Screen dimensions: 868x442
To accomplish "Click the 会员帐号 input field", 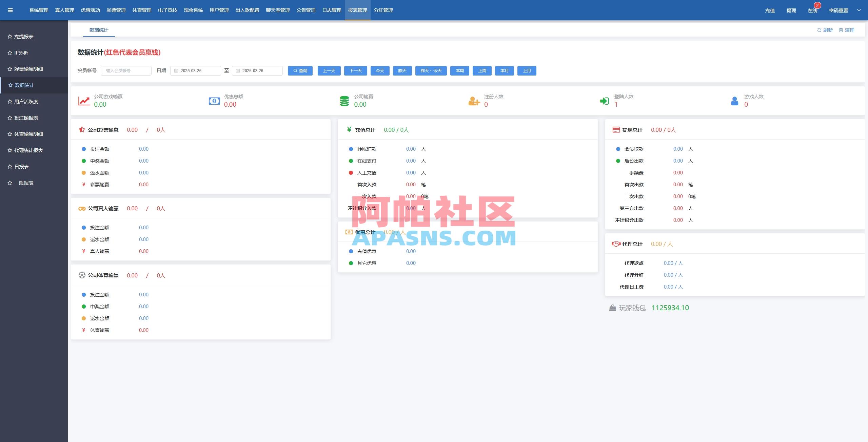I will tap(126, 71).
